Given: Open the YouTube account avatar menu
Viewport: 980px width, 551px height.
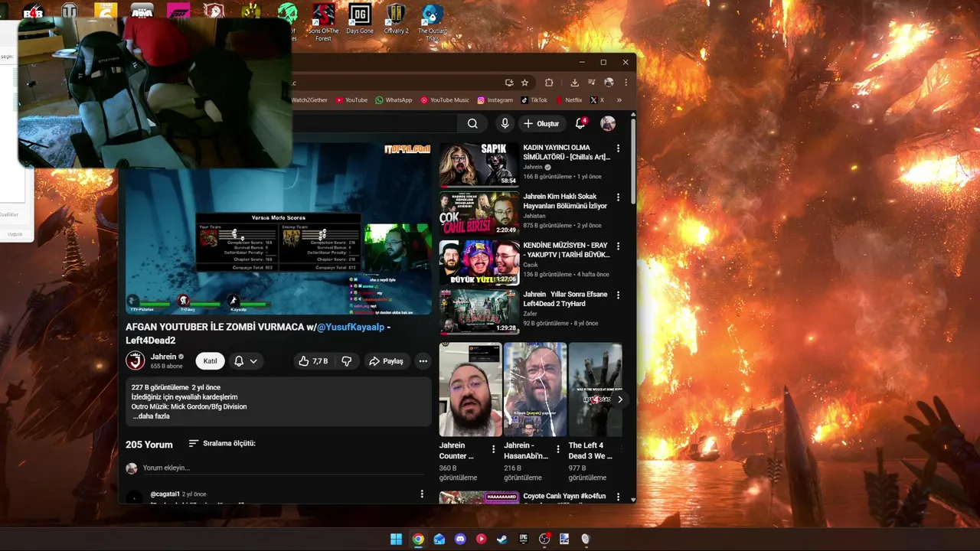Looking at the screenshot, I should 608,123.
